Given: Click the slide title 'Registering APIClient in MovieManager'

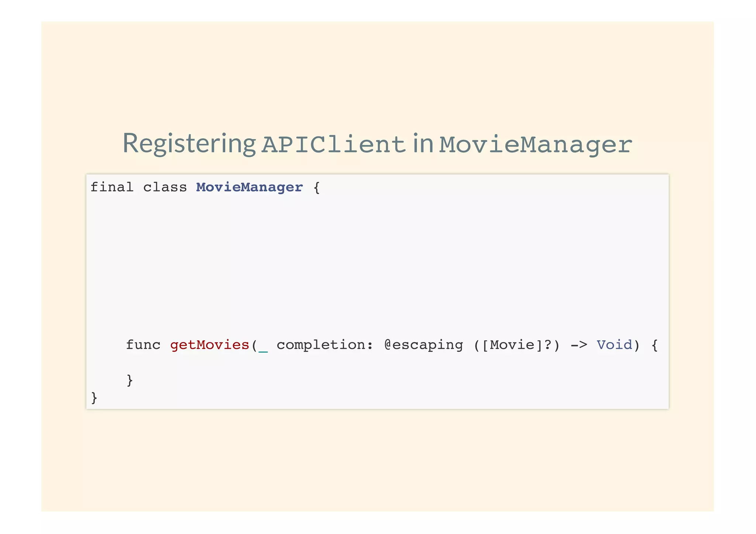Looking at the screenshot, I should 377,144.
